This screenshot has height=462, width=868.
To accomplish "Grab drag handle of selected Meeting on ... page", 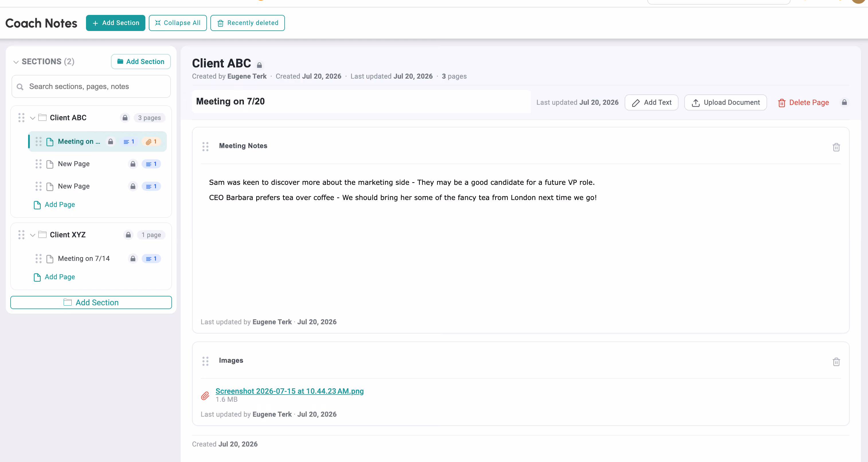I will (x=38, y=142).
